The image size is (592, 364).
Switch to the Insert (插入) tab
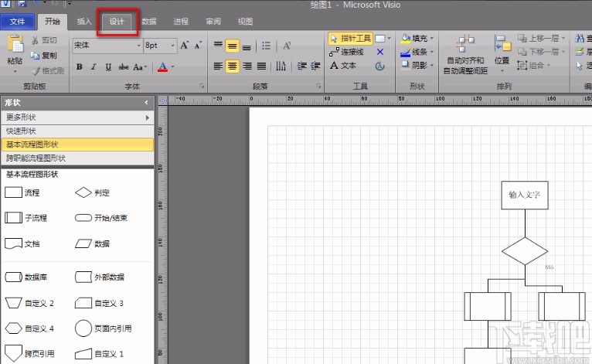[84, 22]
